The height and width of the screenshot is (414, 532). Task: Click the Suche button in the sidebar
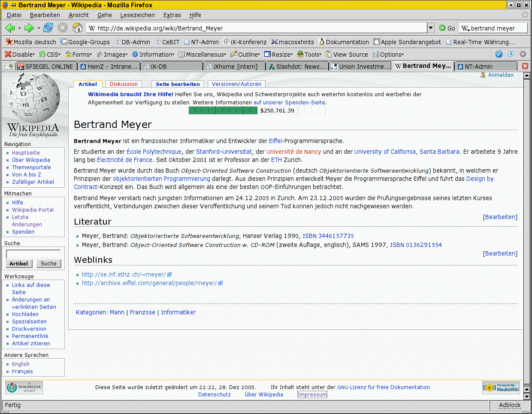pos(48,264)
